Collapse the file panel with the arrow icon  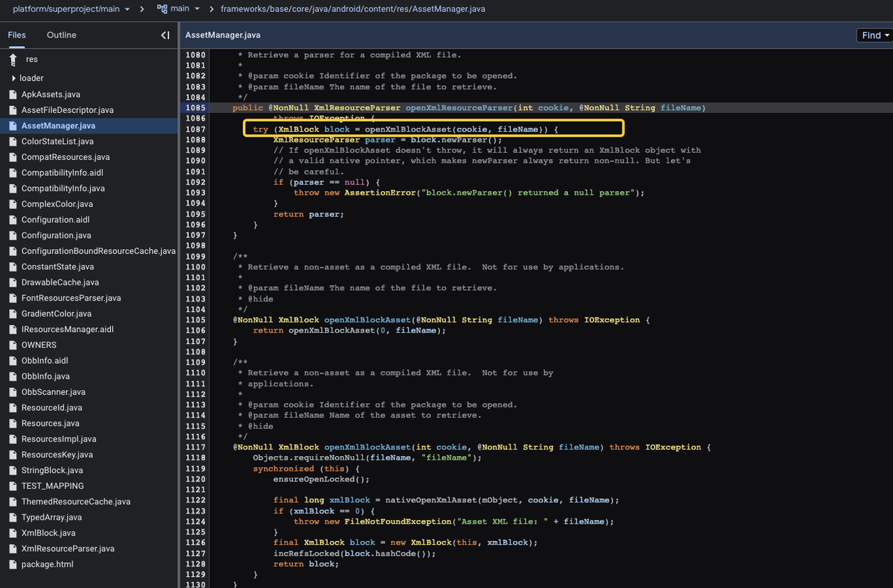tap(165, 35)
